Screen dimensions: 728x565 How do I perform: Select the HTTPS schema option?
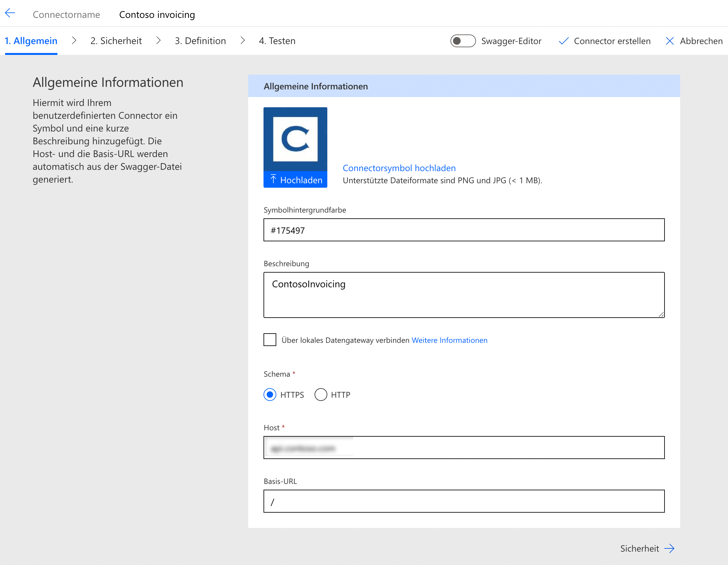270,395
